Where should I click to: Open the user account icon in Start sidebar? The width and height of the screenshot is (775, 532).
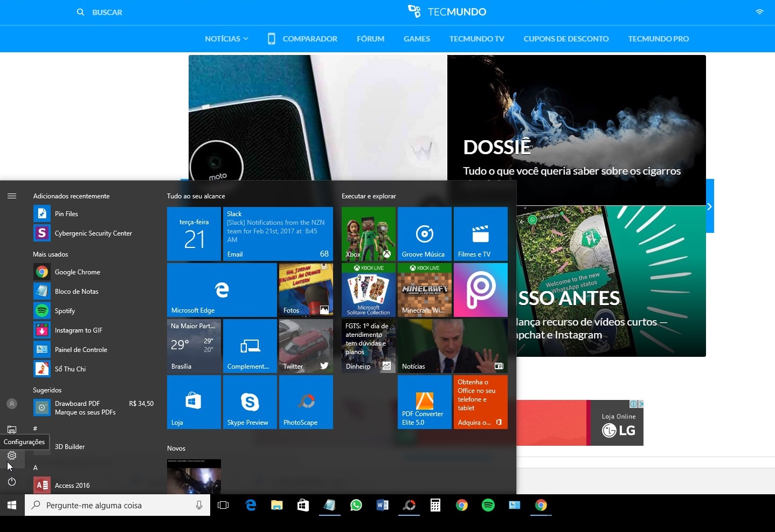(x=12, y=404)
